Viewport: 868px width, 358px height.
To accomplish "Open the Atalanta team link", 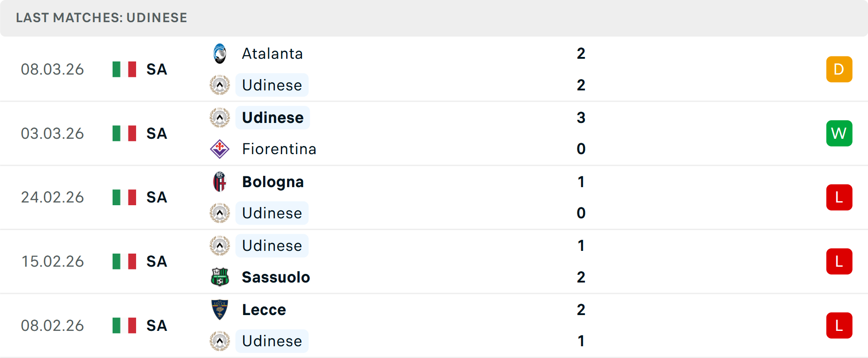I will pyautogui.click(x=272, y=54).
